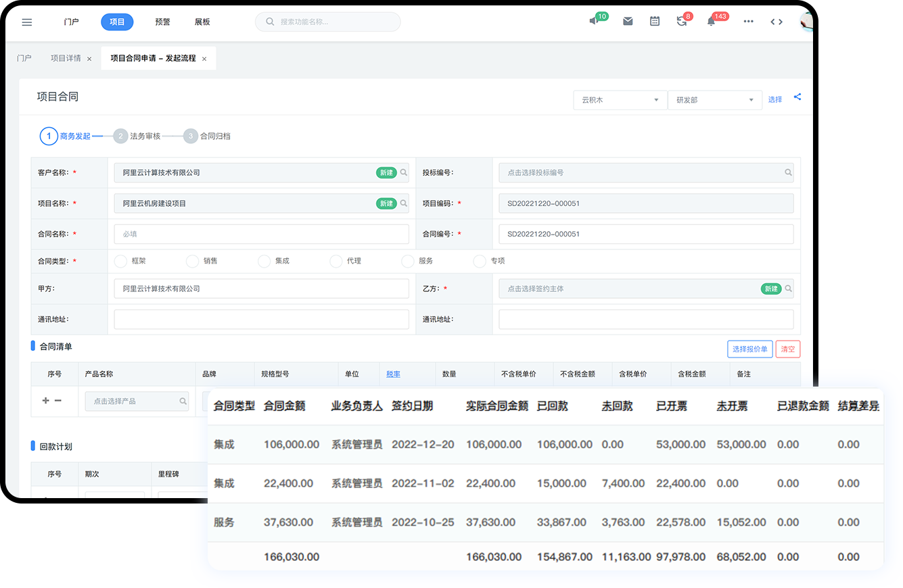The width and height of the screenshot is (903, 588).
Task: Click the announcements speaker icon
Action: (593, 22)
